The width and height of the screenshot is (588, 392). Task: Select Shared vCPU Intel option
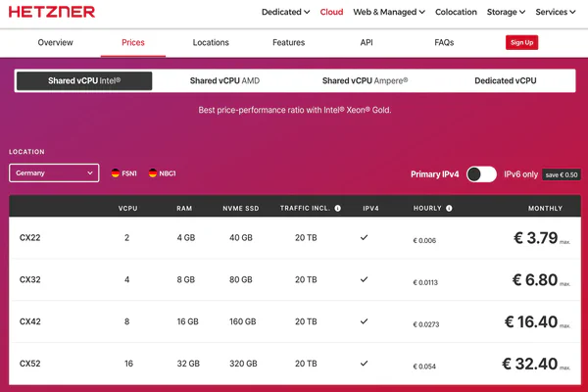tap(84, 80)
